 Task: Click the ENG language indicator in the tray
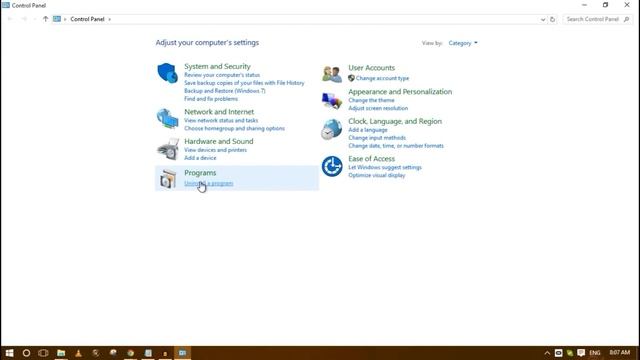click(595, 353)
